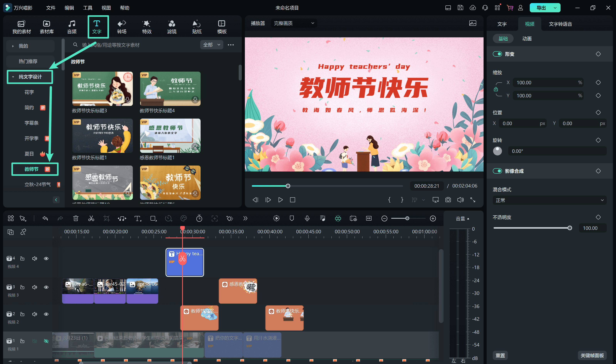Select the 教师节快乐标题3 template thumbnail
This screenshot has height=364, width=616.
102,89
